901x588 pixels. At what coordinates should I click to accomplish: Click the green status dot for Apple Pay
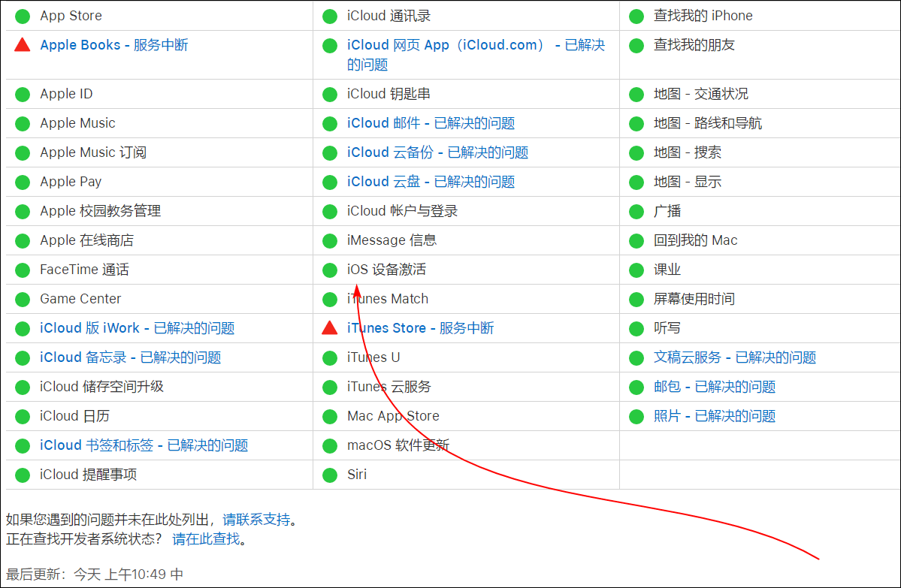tap(23, 181)
